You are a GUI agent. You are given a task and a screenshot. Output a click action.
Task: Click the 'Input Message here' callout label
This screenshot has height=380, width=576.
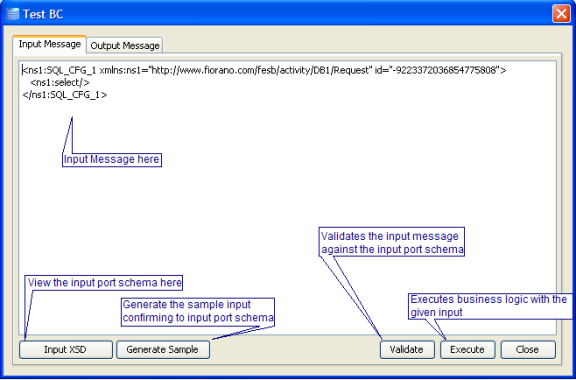point(112,160)
